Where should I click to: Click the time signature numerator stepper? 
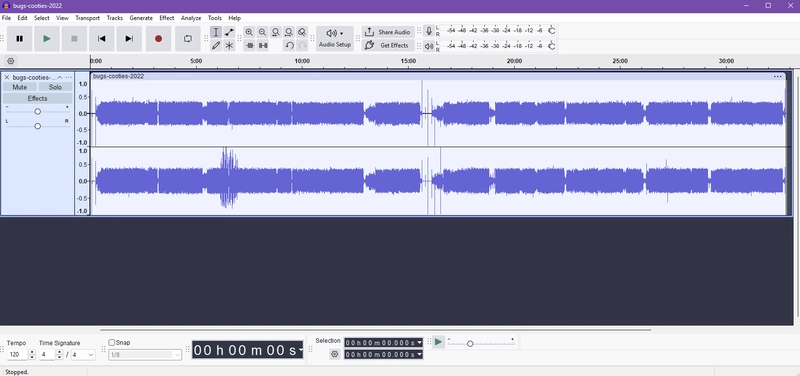tap(60, 354)
